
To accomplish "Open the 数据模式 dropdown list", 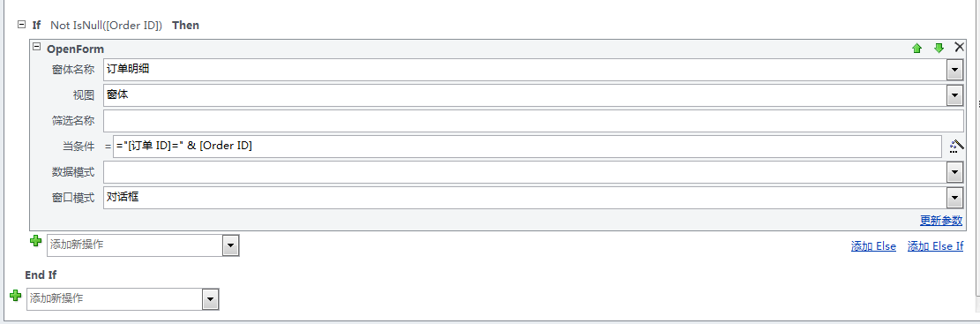I will 954,172.
